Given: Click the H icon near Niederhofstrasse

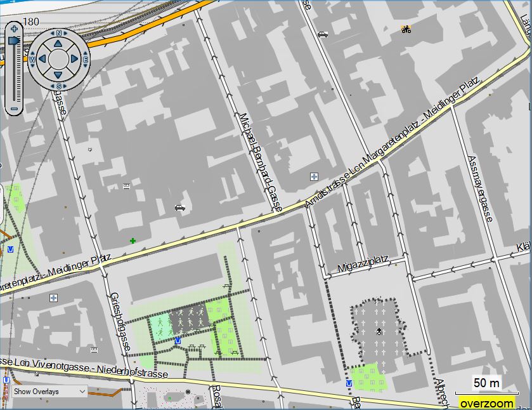Looking at the screenshot, I should [188, 391].
